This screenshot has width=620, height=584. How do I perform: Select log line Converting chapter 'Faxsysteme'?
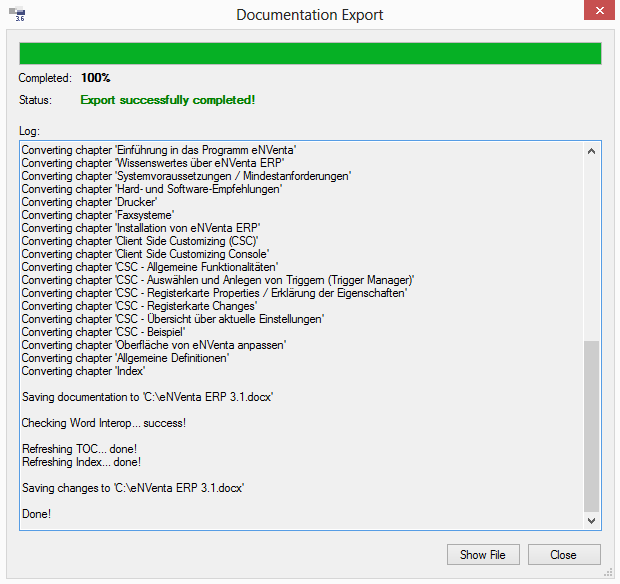pos(98,215)
